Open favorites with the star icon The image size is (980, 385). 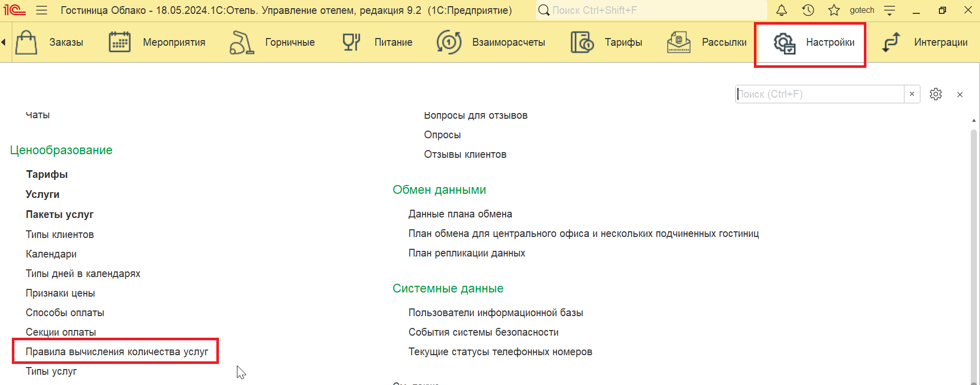(834, 10)
